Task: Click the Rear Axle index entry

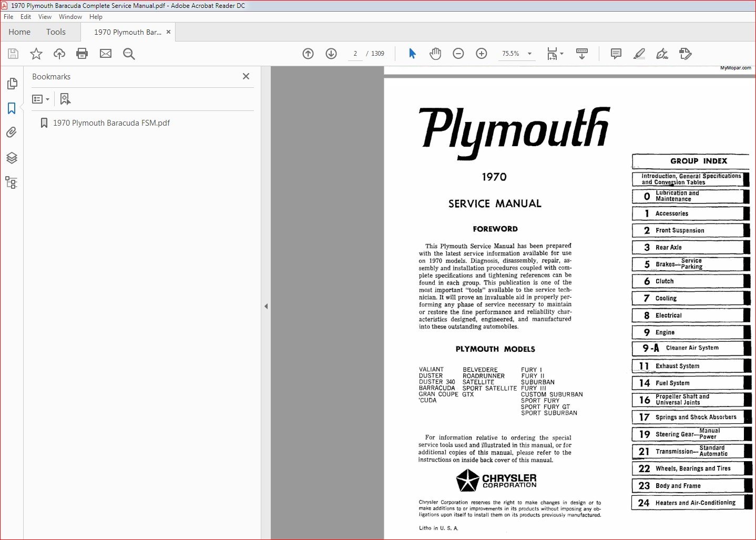Action: tap(690, 247)
